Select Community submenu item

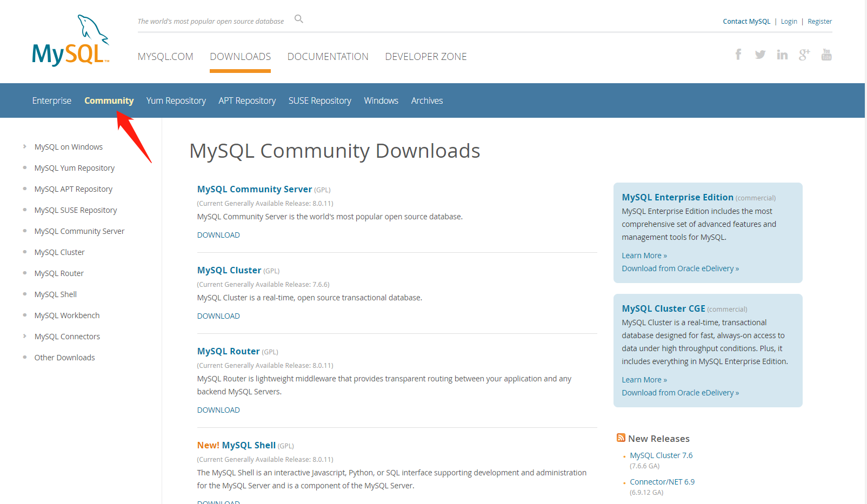pyautogui.click(x=109, y=100)
